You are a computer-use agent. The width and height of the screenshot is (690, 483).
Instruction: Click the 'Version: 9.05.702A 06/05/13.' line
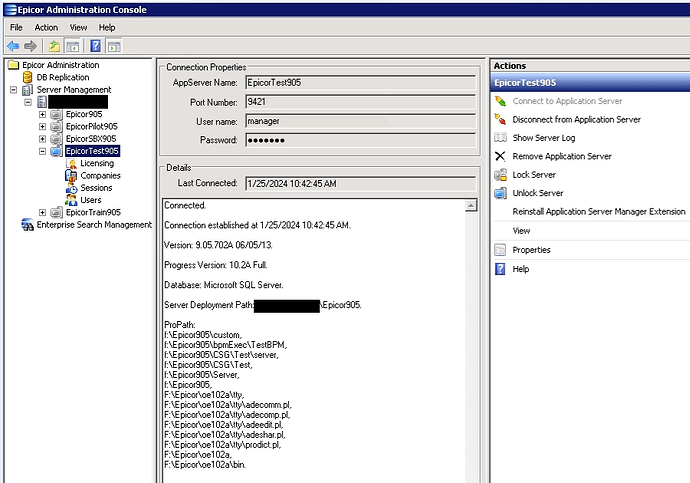[218, 245]
